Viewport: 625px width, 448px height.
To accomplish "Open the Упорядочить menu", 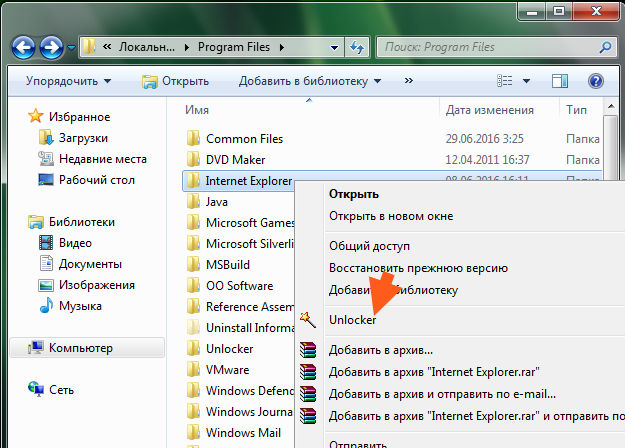I will pyautogui.click(x=69, y=81).
